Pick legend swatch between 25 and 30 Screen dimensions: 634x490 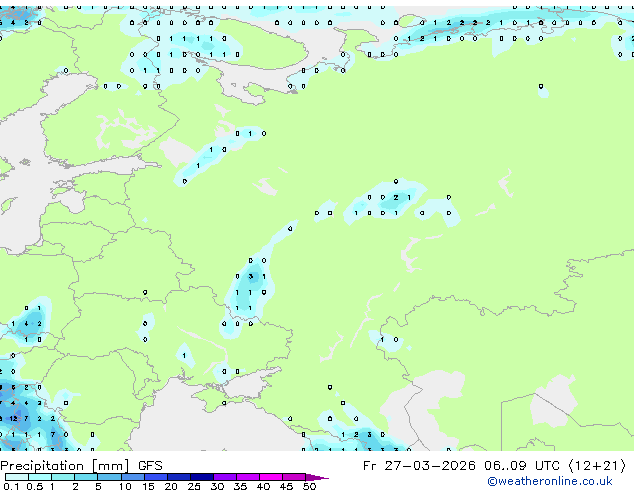(202, 477)
